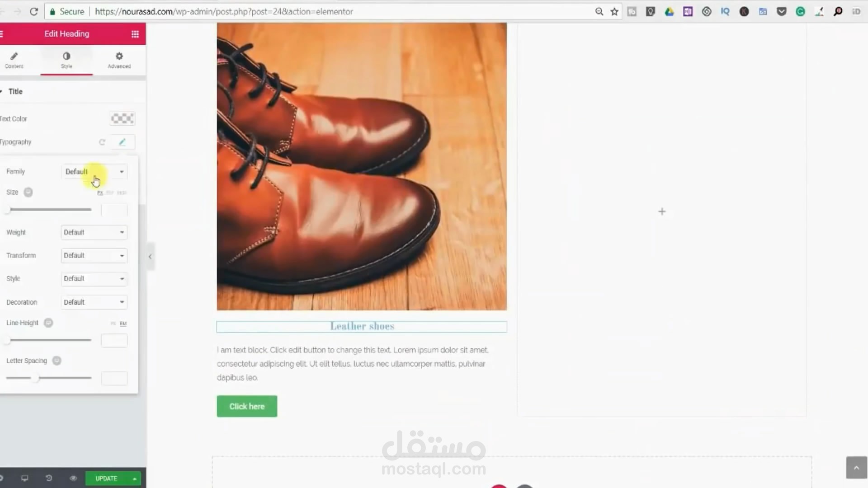Reset Typography using the reset arrow icon

click(102, 142)
